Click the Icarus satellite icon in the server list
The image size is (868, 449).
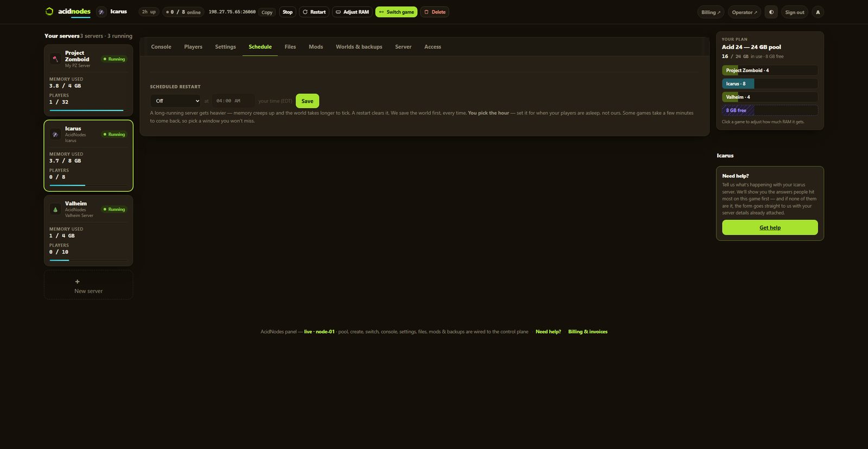coord(55,135)
